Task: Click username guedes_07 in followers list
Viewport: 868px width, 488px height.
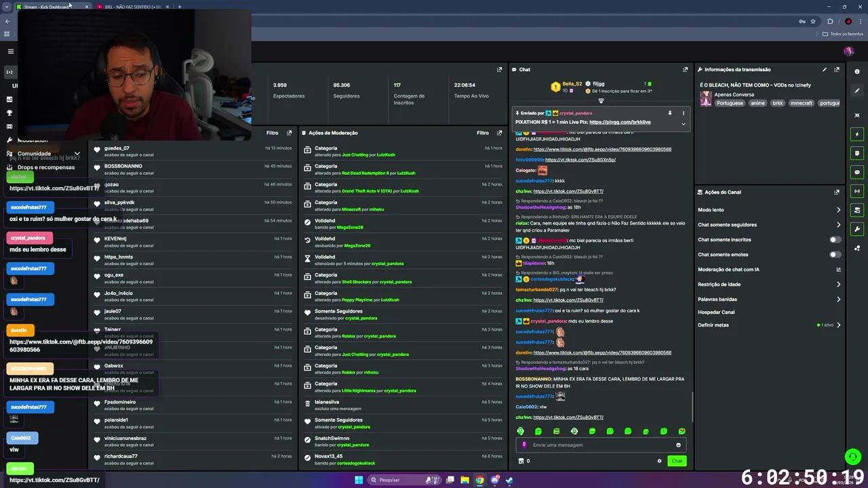Action: point(117,148)
